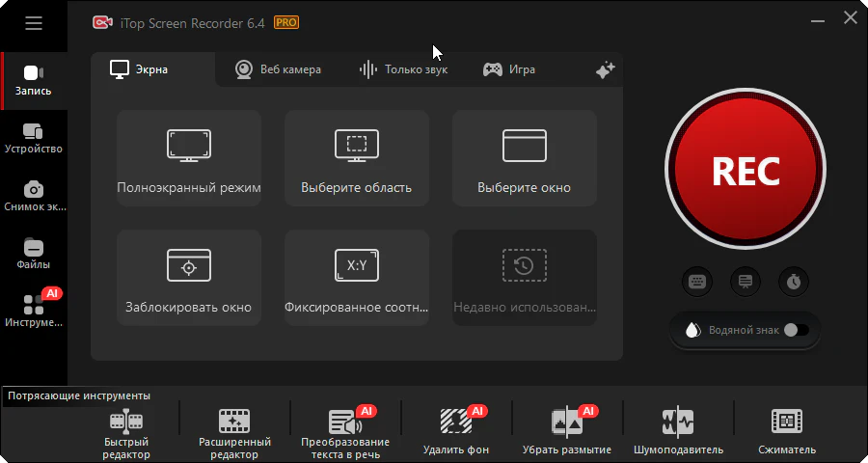The image size is (868, 463).
Task: Open Устройство in the sidebar
Action: tap(34, 138)
